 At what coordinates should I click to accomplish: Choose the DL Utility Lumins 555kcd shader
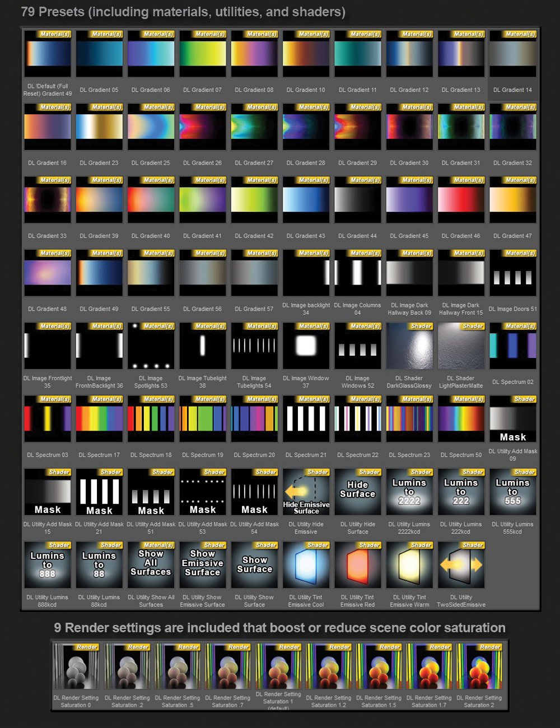click(513, 492)
